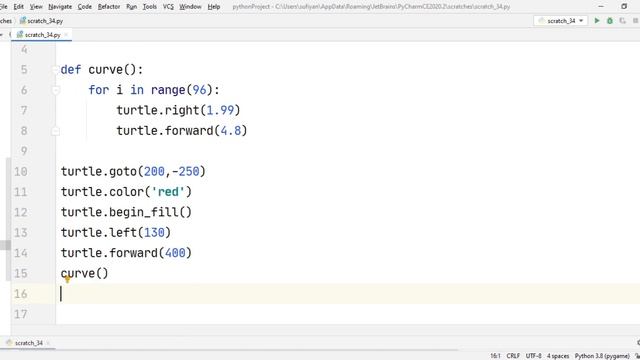Select the scratch_34.py editor tab
This screenshot has height=360, width=640.
pyautogui.click(x=42, y=35)
